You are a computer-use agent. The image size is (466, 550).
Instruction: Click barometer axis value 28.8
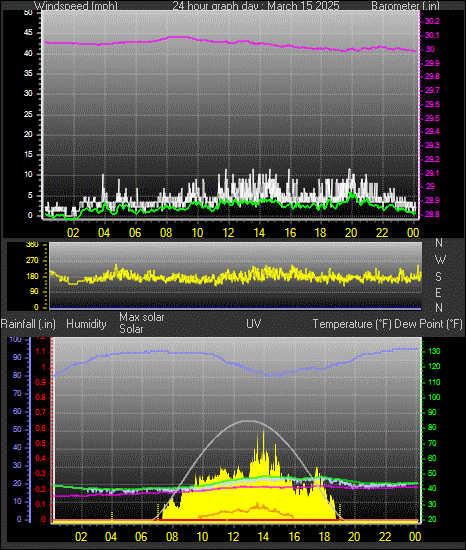tap(432, 214)
